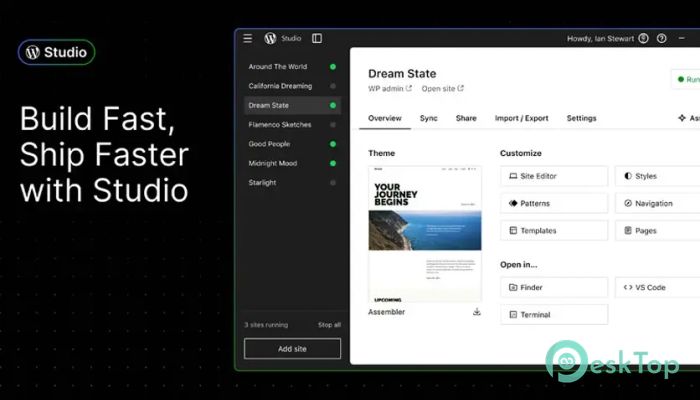This screenshot has width=700, height=400.
Task: Click the grey status dot for Flamenco Sketches
Action: tap(333, 125)
